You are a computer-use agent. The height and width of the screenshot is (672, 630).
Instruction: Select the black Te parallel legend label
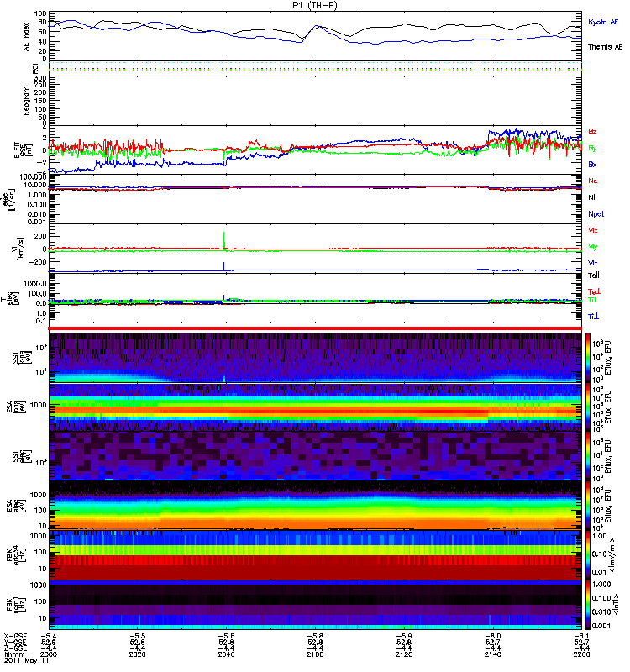pyautogui.click(x=594, y=276)
